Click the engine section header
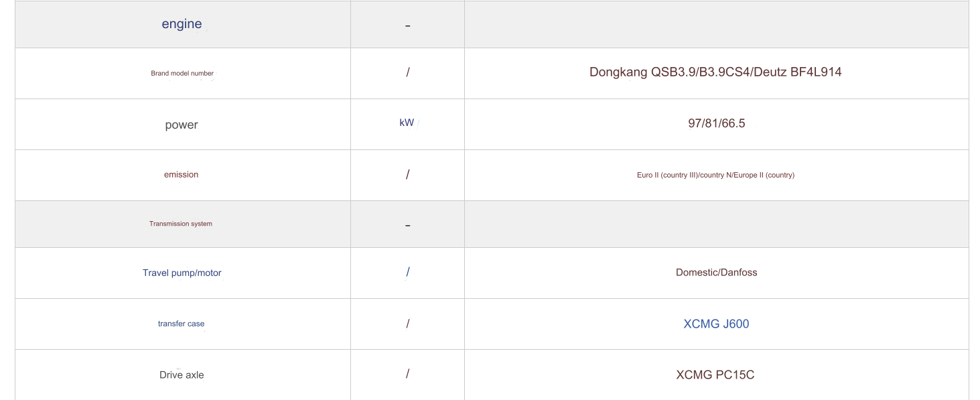 coord(182,24)
